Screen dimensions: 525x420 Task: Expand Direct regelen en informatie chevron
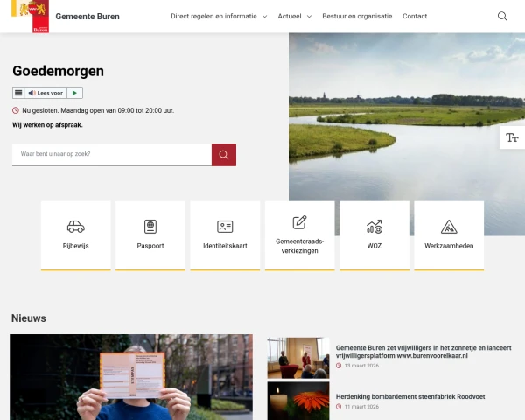point(264,17)
